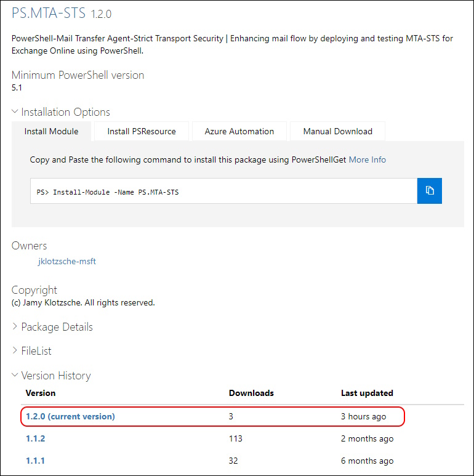Click the 1.2.0 number beside the title

click(x=102, y=14)
